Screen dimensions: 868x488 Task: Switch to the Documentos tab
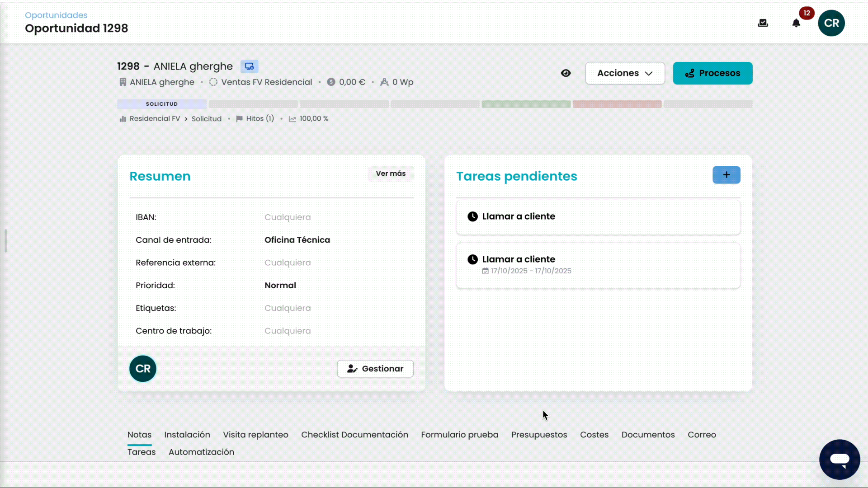pyautogui.click(x=648, y=435)
